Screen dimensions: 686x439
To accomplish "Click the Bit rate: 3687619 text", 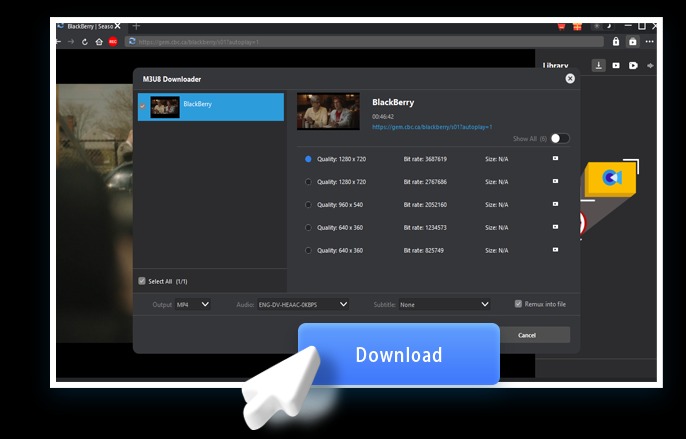I will [425, 159].
